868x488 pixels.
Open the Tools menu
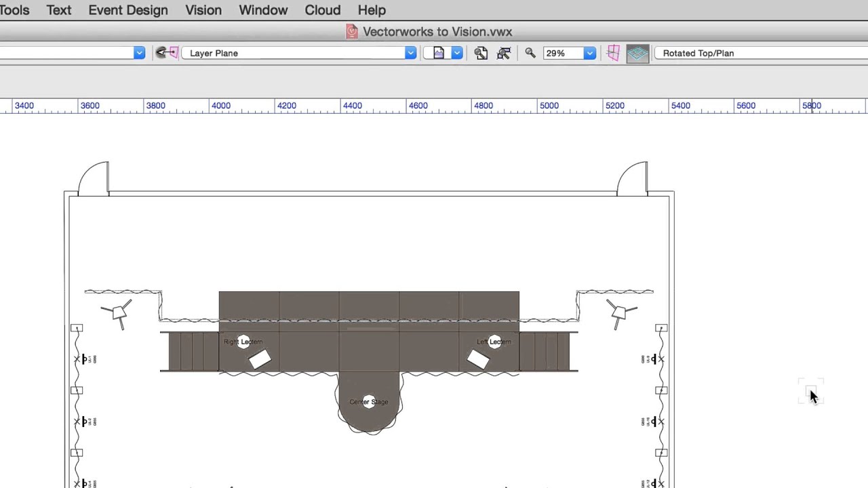click(x=14, y=10)
